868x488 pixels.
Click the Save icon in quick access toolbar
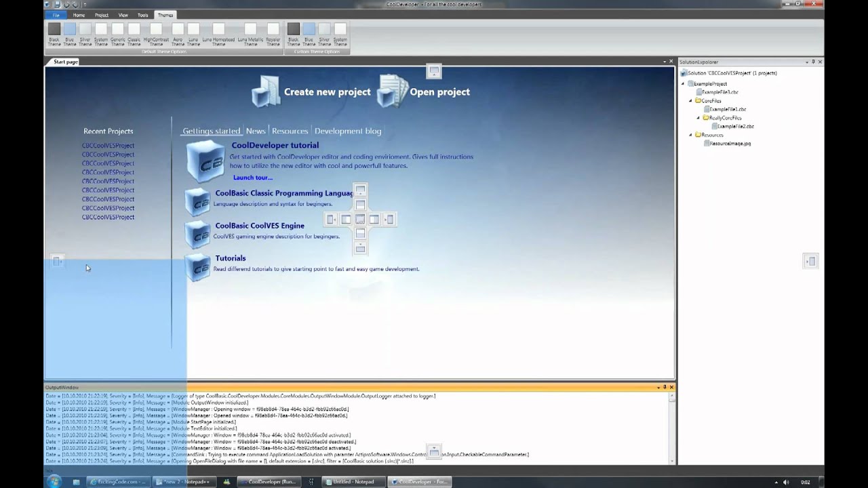coord(57,4)
